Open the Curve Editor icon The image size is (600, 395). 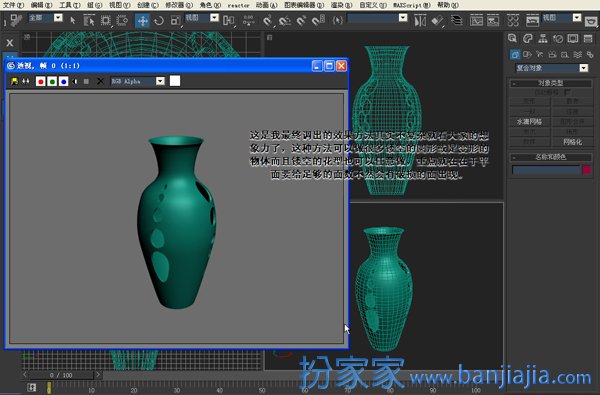click(476, 20)
